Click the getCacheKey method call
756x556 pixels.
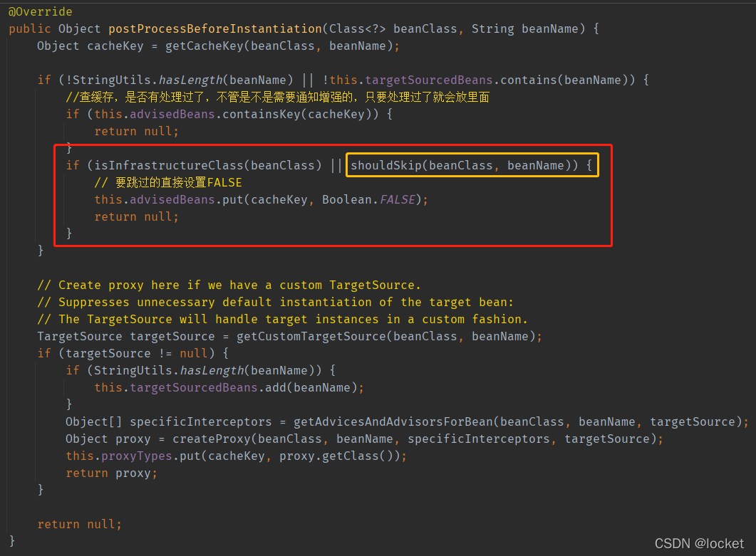205,46
